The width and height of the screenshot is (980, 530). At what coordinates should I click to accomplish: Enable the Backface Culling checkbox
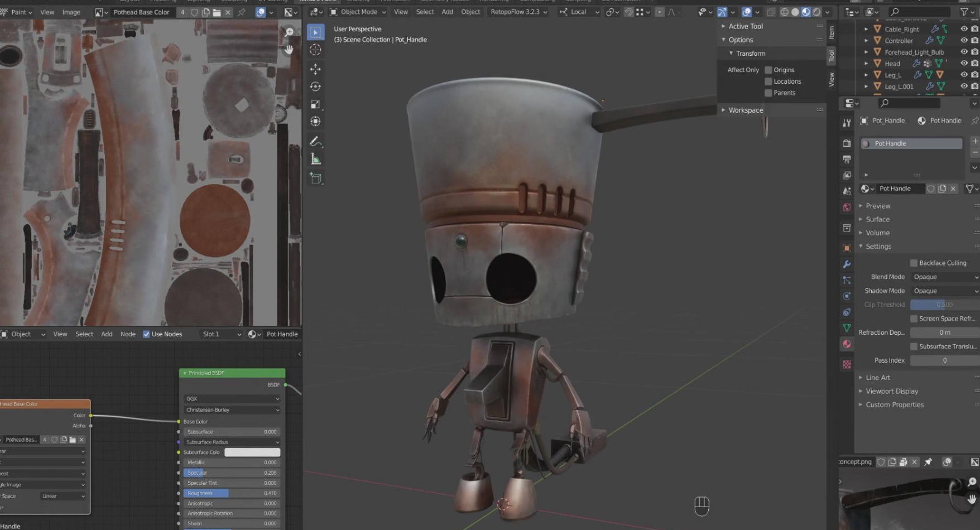tap(914, 263)
